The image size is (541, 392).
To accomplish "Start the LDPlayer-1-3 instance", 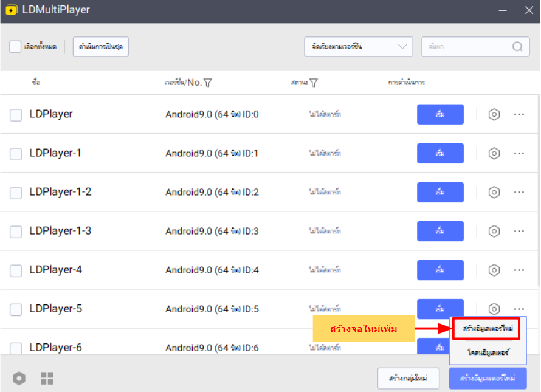I will 440,231.
